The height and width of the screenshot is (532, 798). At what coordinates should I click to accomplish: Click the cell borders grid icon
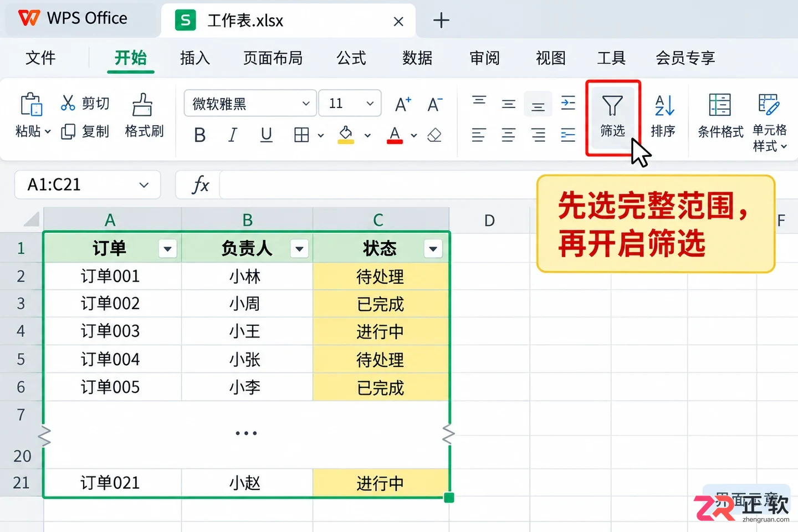pyautogui.click(x=301, y=135)
